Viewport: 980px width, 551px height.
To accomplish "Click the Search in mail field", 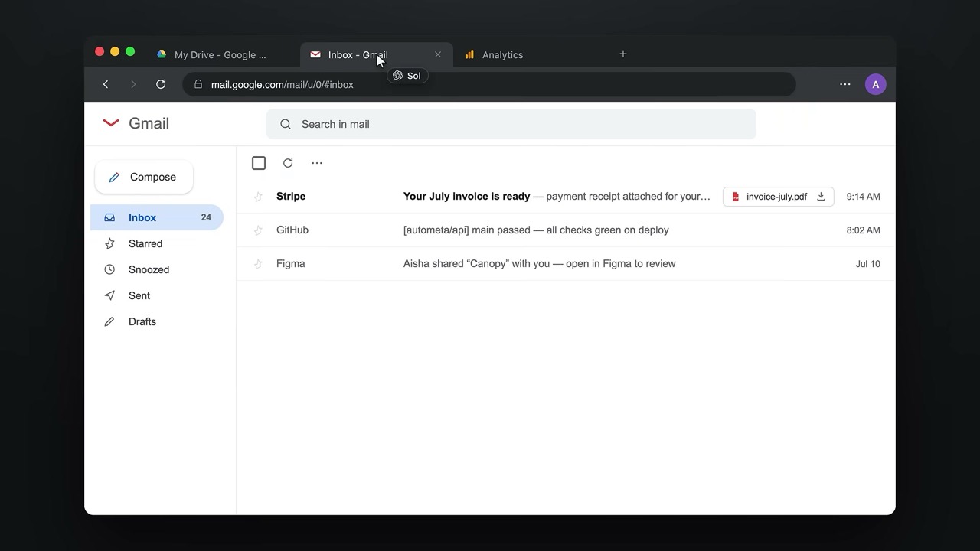I will 511,124.
